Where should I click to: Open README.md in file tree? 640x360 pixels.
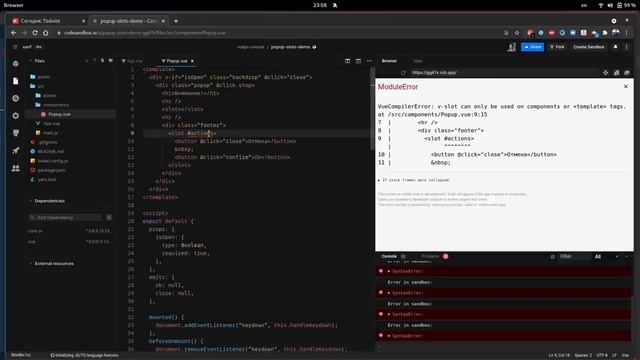(x=51, y=151)
